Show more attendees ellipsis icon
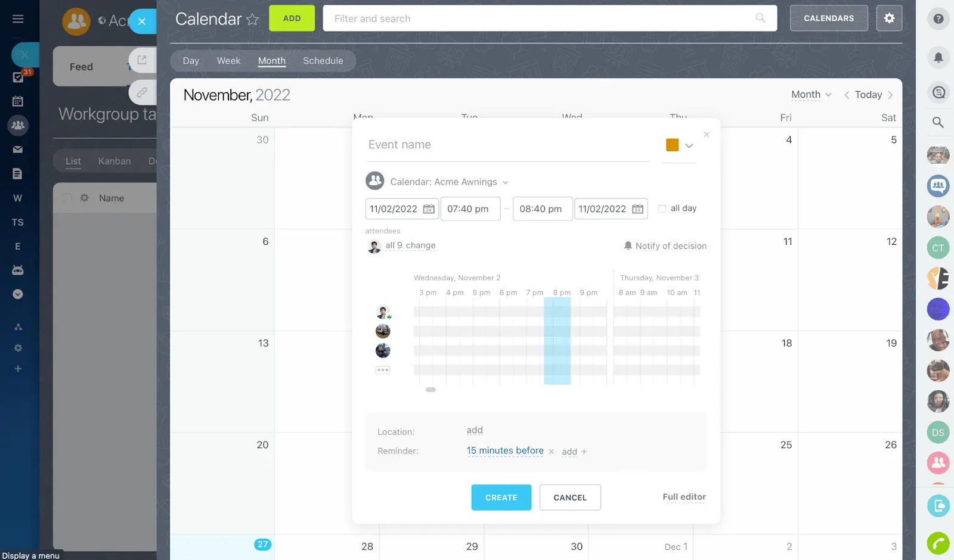Screen dimensions: 954x560 point(383,370)
